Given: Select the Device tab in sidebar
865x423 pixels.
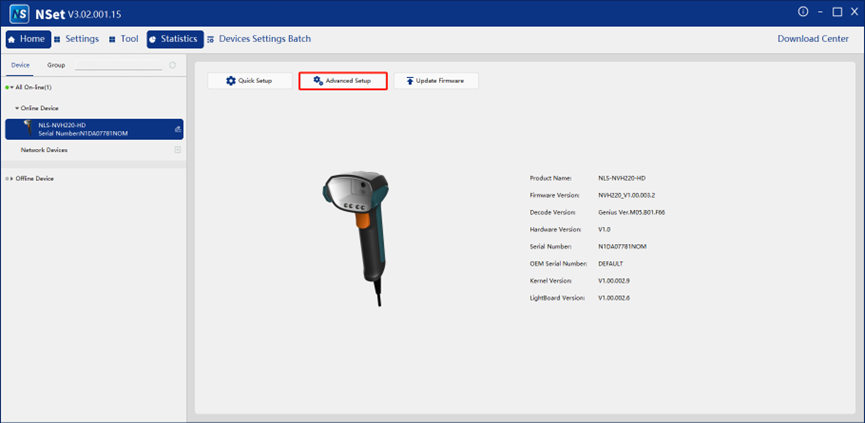Looking at the screenshot, I should pos(20,65).
